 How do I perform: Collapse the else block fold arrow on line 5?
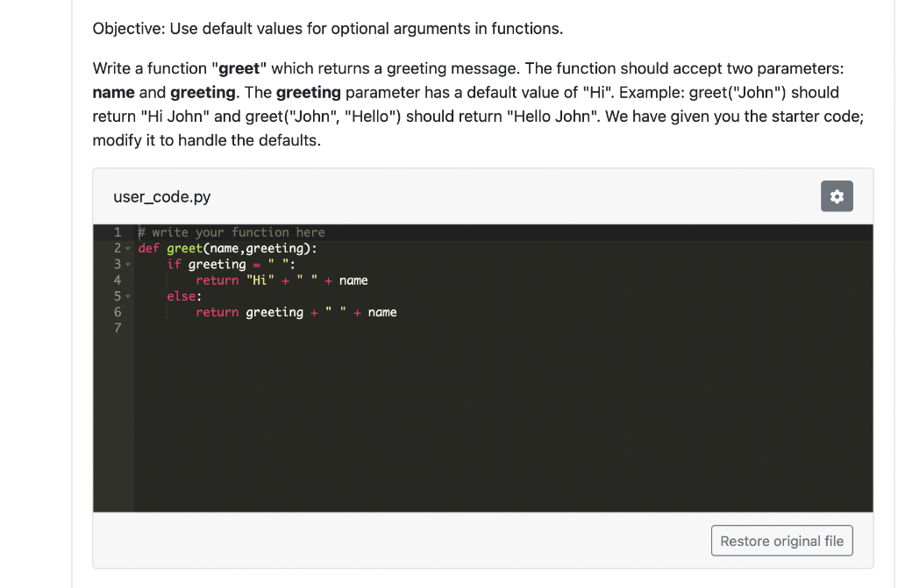point(128,296)
